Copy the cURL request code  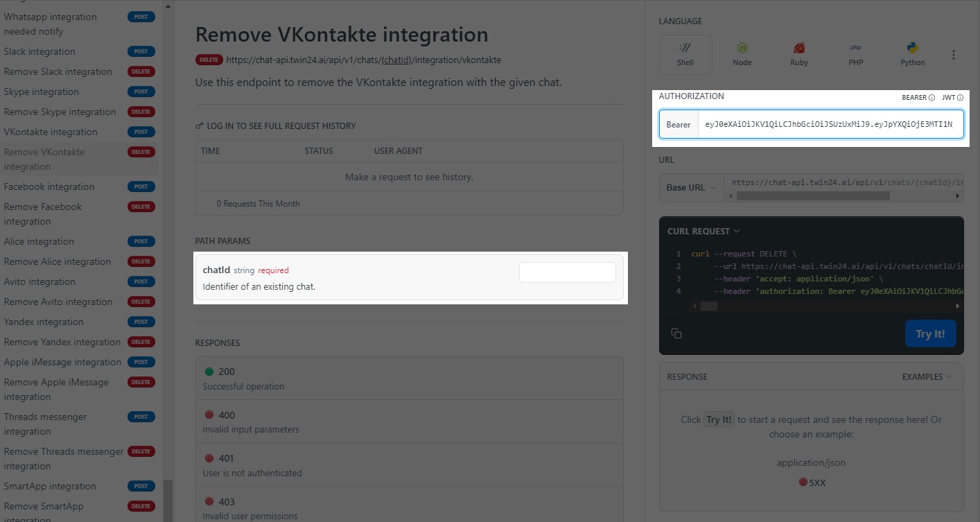(676, 333)
